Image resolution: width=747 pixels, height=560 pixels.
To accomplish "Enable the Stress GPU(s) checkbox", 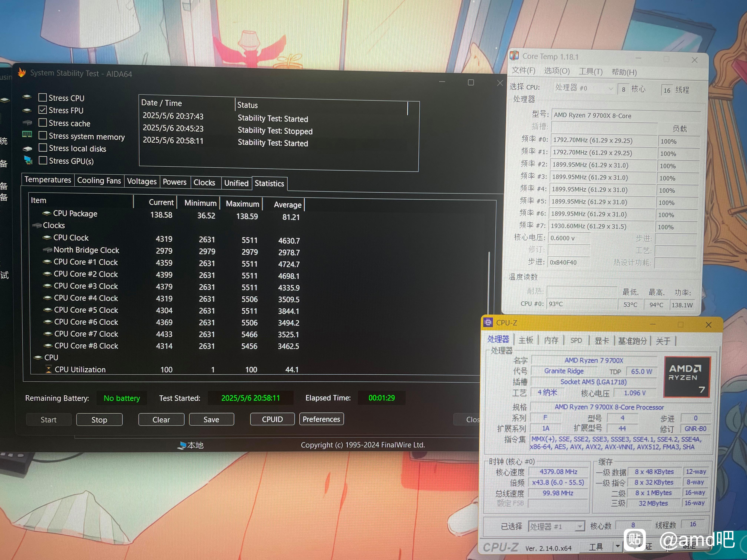I will click(x=43, y=160).
